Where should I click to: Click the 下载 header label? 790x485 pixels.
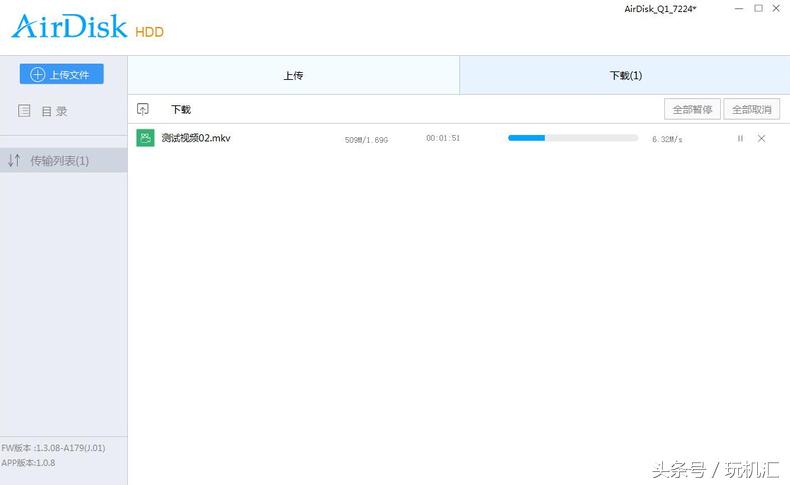click(x=181, y=109)
